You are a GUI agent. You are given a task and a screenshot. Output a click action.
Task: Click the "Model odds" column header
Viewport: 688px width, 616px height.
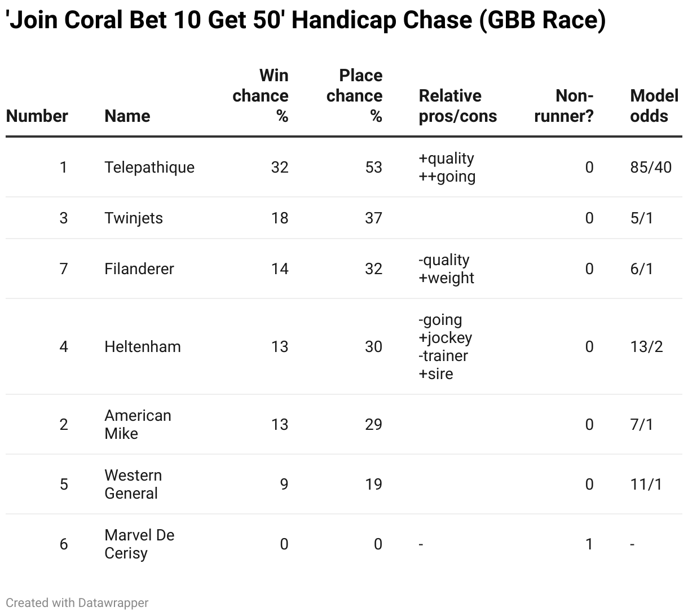pyautogui.click(x=654, y=106)
